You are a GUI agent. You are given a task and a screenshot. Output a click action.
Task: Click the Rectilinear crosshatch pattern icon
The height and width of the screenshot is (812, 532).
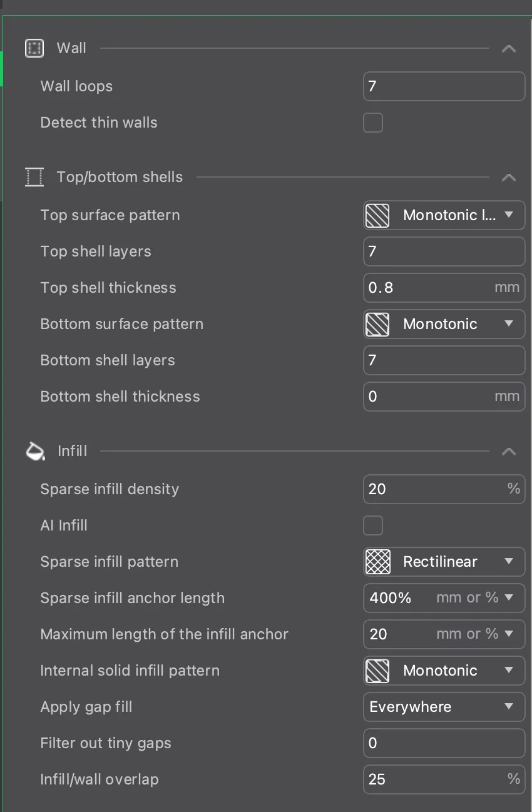click(377, 562)
